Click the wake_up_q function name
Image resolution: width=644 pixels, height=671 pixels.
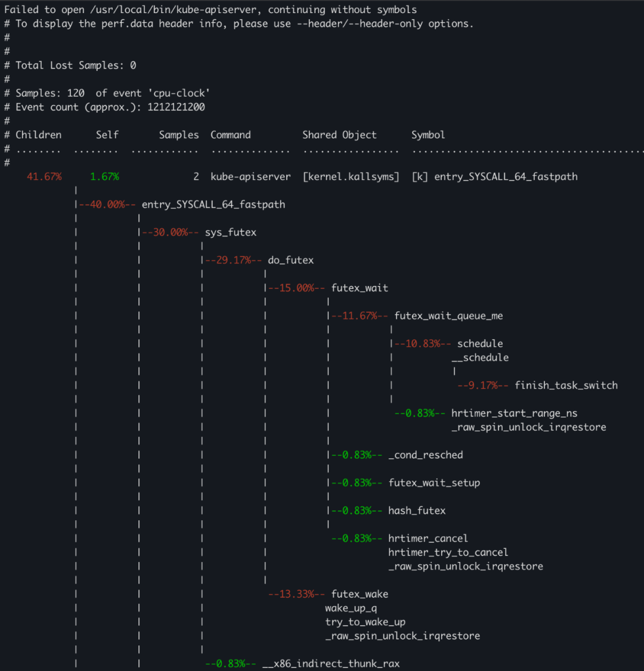tap(351, 608)
